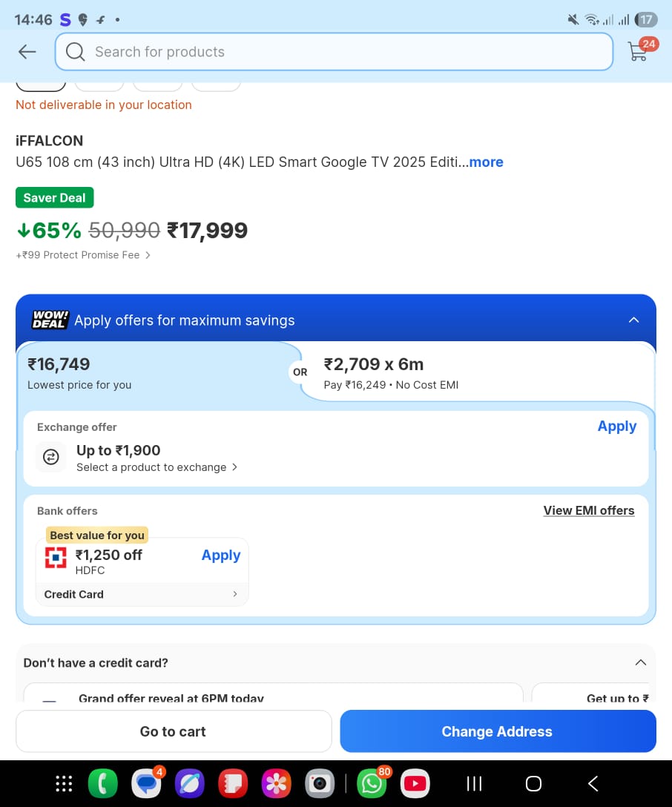Open WhatsApp from the bottom dock
Image resolution: width=672 pixels, height=807 pixels.
(x=371, y=783)
